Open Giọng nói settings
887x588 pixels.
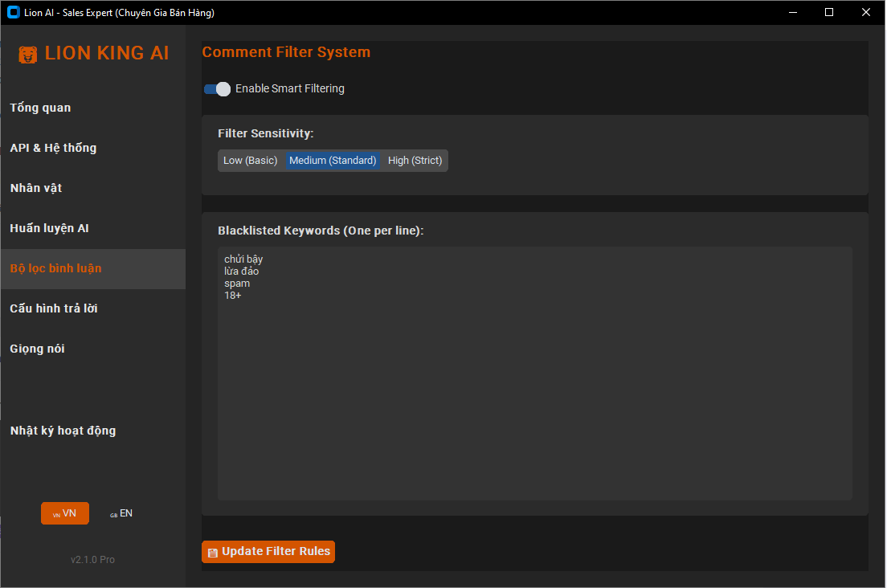click(x=38, y=349)
